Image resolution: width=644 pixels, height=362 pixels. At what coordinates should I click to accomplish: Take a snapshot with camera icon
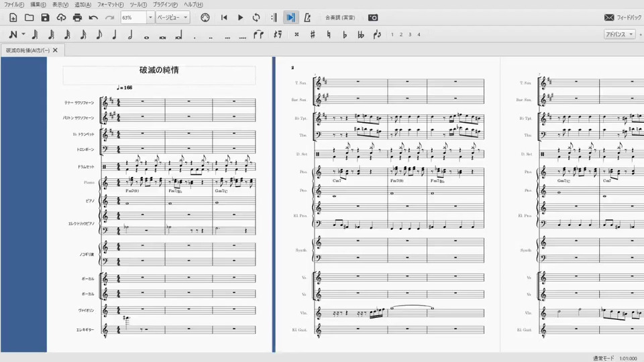(x=373, y=17)
